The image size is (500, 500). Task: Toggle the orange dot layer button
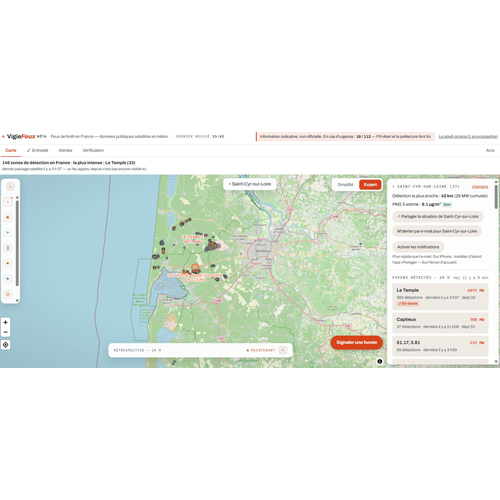click(x=8, y=263)
